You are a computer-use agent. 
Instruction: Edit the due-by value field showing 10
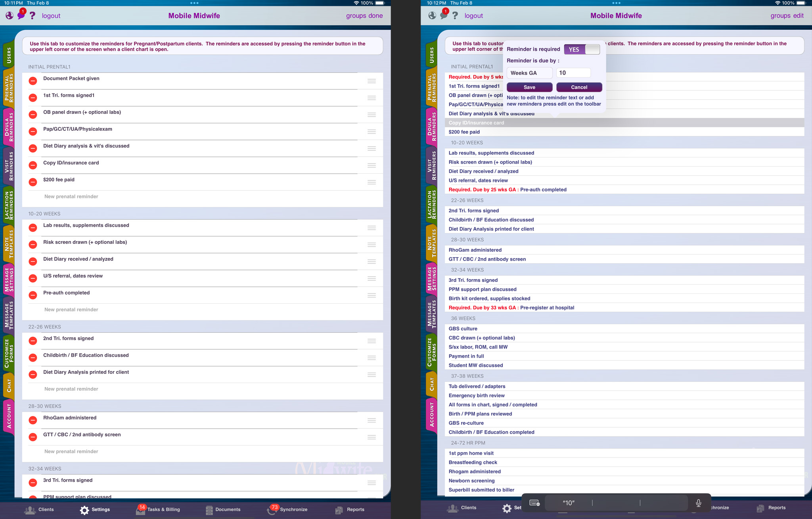coord(573,73)
